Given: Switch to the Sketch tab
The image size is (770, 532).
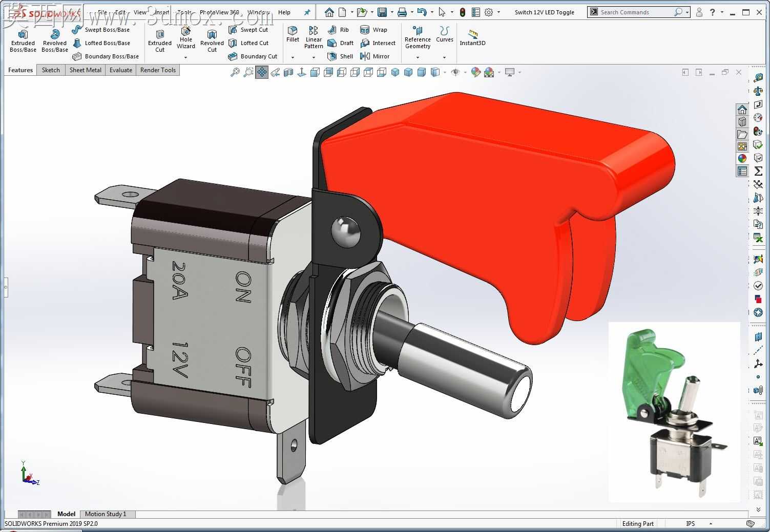Looking at the screenshot, I should tap(51, 70).
